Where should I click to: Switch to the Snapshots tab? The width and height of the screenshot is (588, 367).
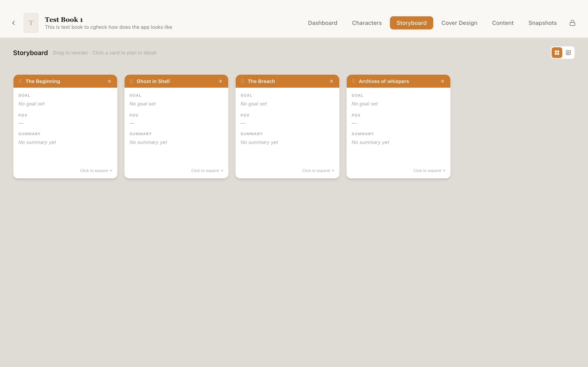pos(542,23)
